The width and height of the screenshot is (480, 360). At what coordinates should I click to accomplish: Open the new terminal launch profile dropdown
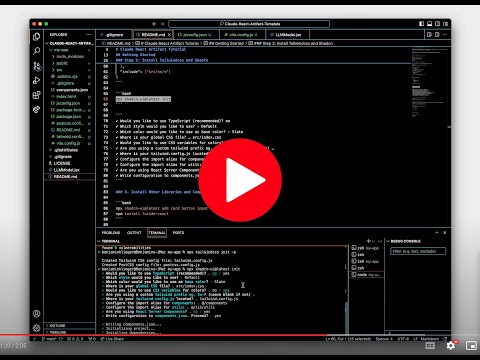pyautogui.click(x=374, y=241)
